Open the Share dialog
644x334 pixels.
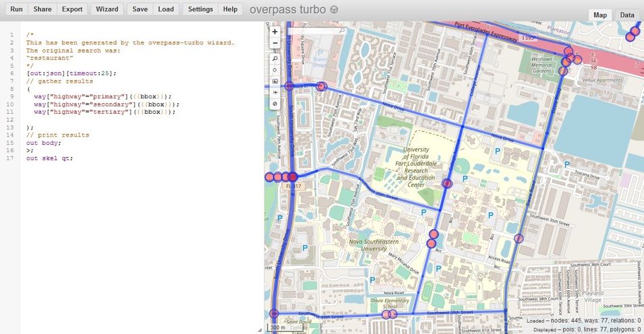pyautogui.click(x=42, y=9)
